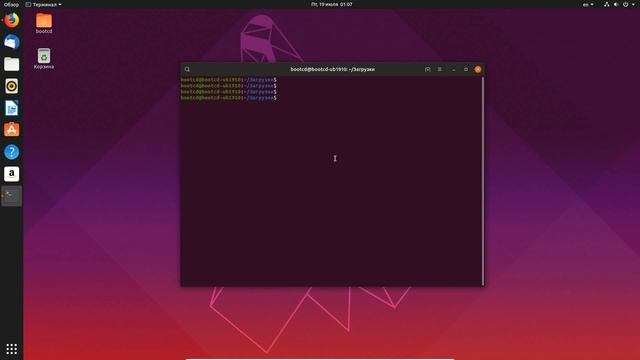Image resolution: width=640 pixels, height=360 pixels.
Task: Open search in the terminal header bar
Action: coord(187,69)
